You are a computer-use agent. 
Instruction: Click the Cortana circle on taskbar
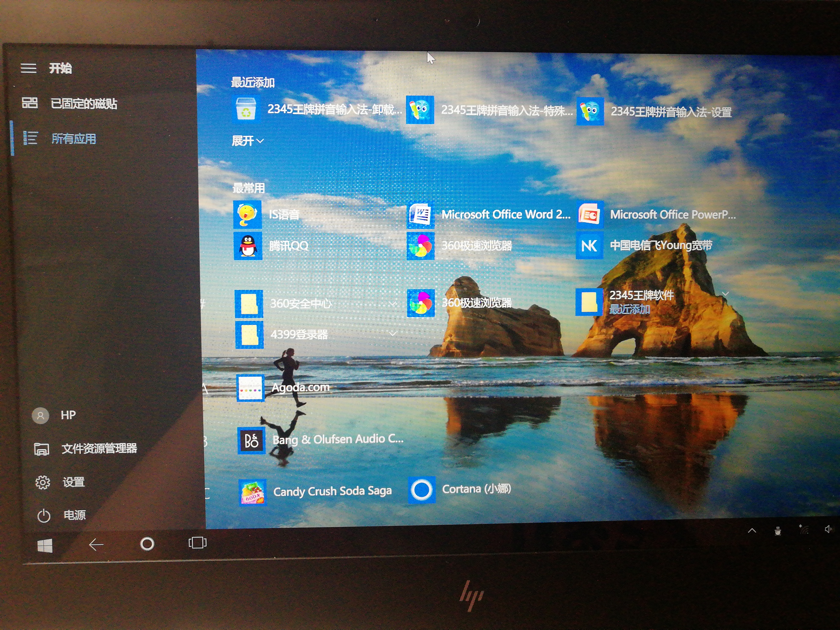coord(147,544)
